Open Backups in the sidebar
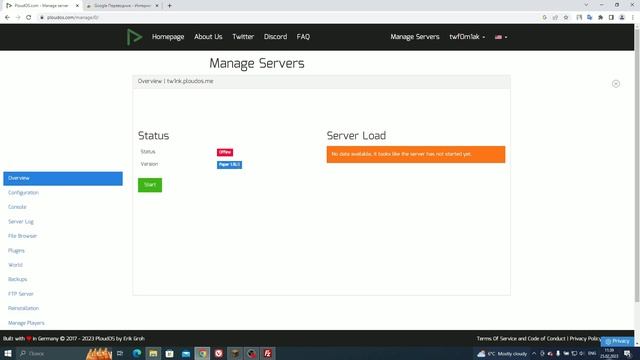The image size is (640, 360). (18, 279)
